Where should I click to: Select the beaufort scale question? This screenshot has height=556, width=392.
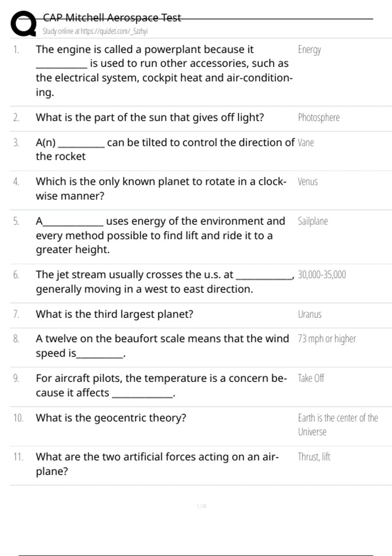click(162, 346)
